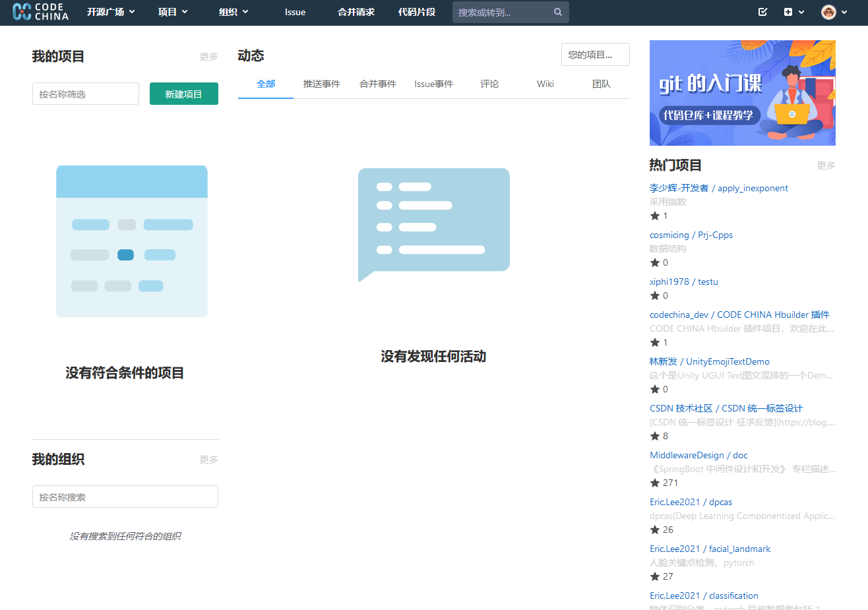Image resolution: width=868 pixels, height=610 pixels.
Task: Click the CODE CHINA logo
Action: [x=41, y=12]
